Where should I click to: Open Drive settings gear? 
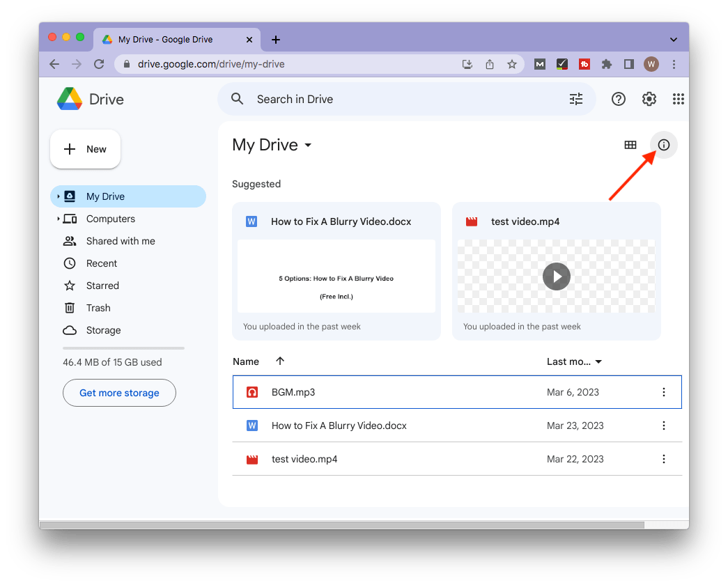tap(649, 99)
